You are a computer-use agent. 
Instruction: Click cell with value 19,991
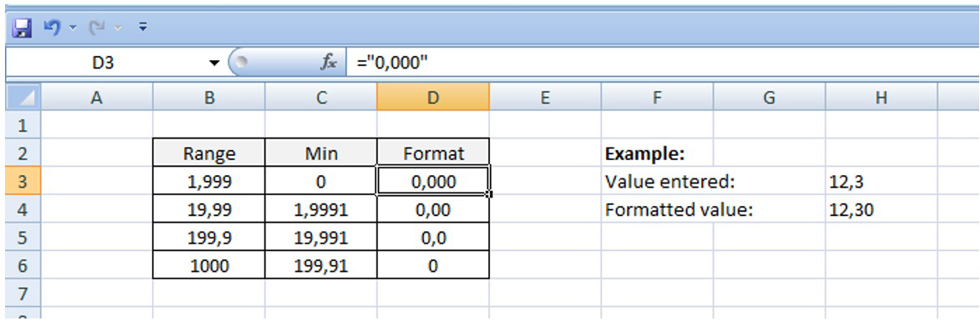321,238
